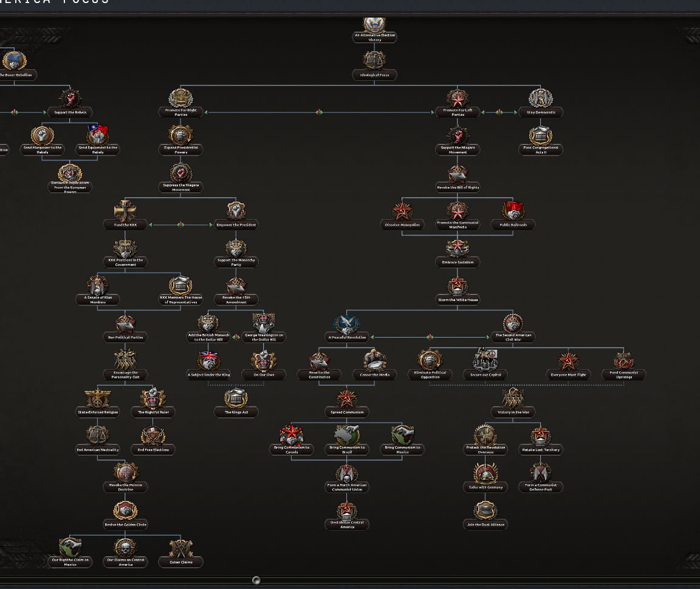Select the Support the Rebels focus
This screenshot has width=700, height=589.
pyautogui.click(x=70, y=103)
